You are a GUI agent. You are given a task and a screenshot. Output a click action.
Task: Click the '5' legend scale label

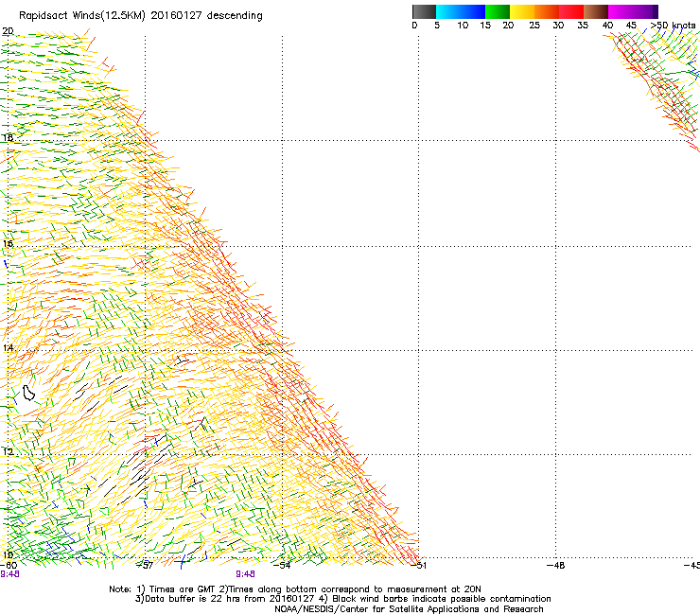point(437,25)
